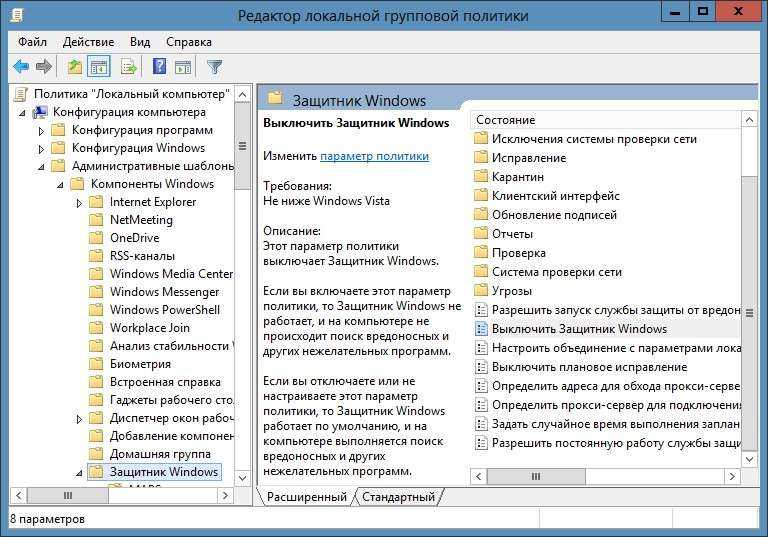Click the folder icon next to Угрозы
The width and height of the screenshot is (768, 537).
click(481, 290)
